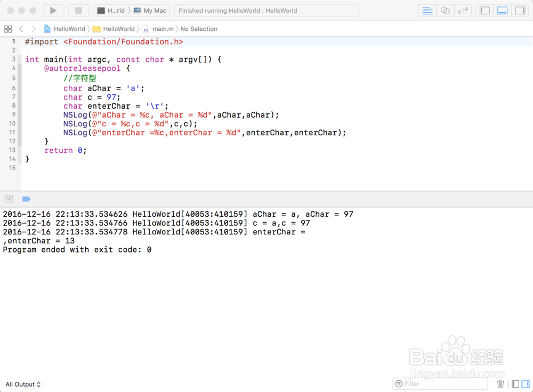Open the No Selection symbol menu
The image size is (533, 392).
[x=199, y=29]
